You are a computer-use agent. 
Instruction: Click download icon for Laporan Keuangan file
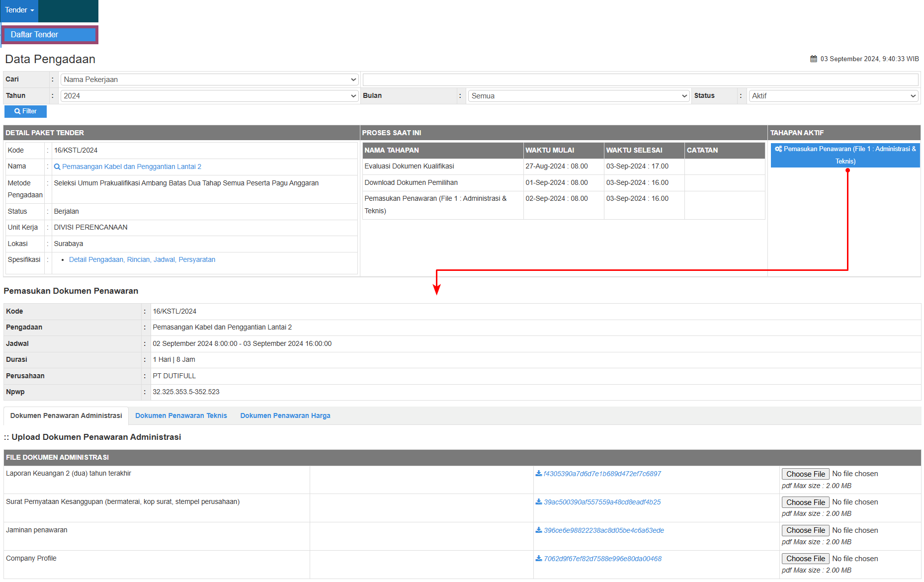(538, 474)
